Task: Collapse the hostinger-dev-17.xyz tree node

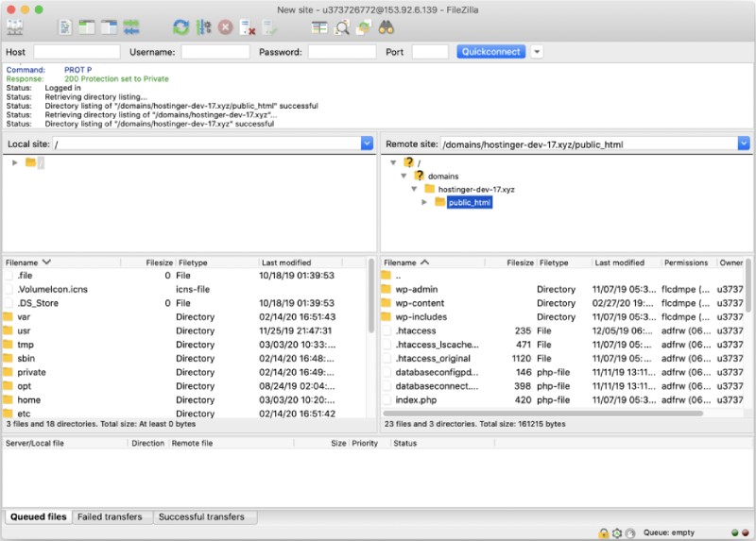Action: pos(414,190)
